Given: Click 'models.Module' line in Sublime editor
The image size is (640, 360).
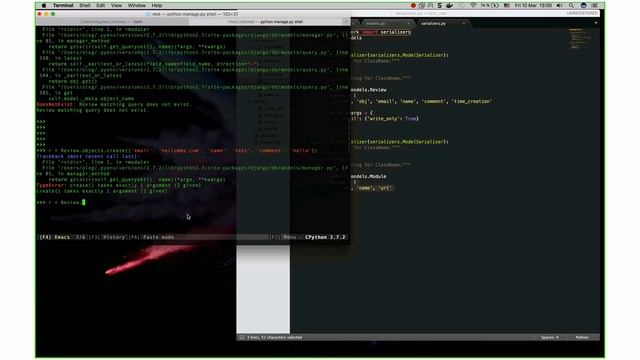Looking at the screenshot, I should pyautogui.click(x=369, y=176).
